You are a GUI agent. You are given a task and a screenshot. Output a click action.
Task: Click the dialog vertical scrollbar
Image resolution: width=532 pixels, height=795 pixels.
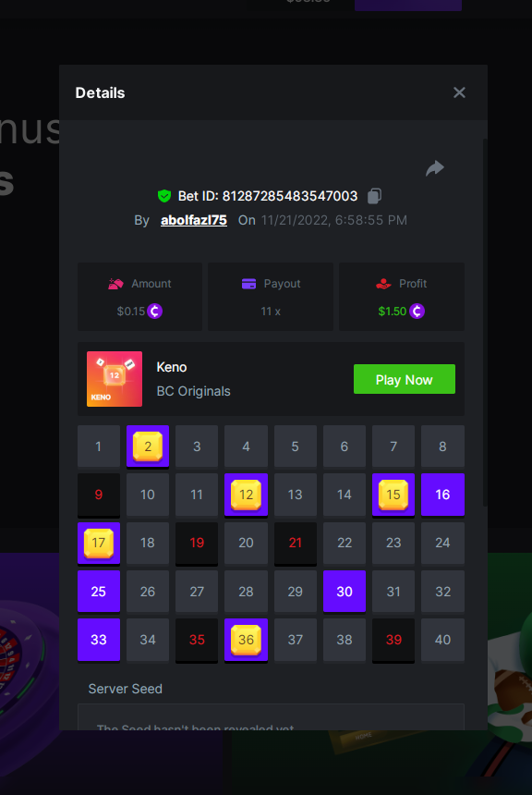(x=485, y=323)
